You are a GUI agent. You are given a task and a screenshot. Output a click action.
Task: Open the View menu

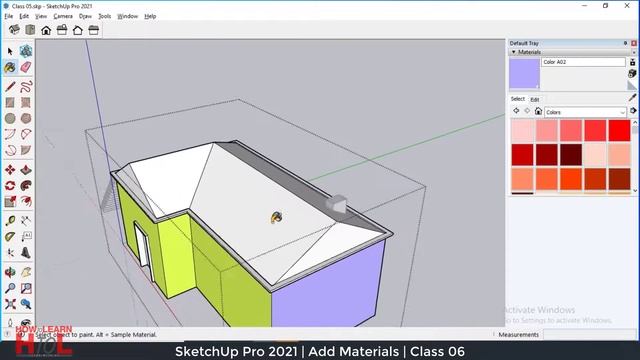(41, 16)
